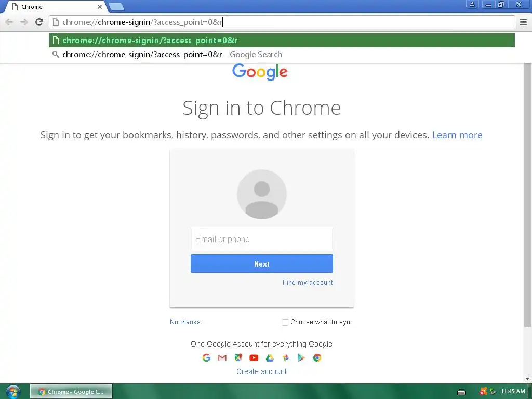Viewport: 532px width, 399px height.
Task: Close the Chrome tab with its X
Action: [x=100, y=7]
